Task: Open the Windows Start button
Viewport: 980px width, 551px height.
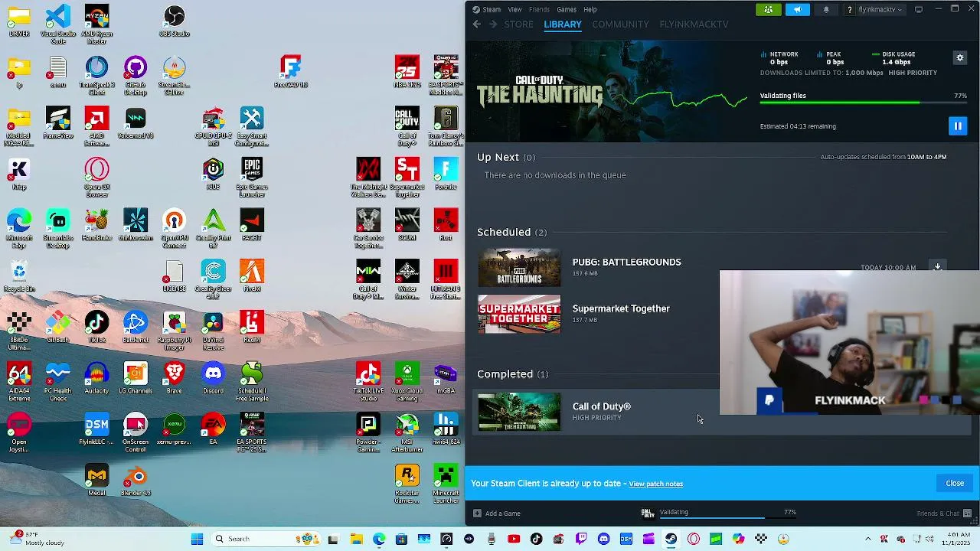Action: click(x=197, y=539)
